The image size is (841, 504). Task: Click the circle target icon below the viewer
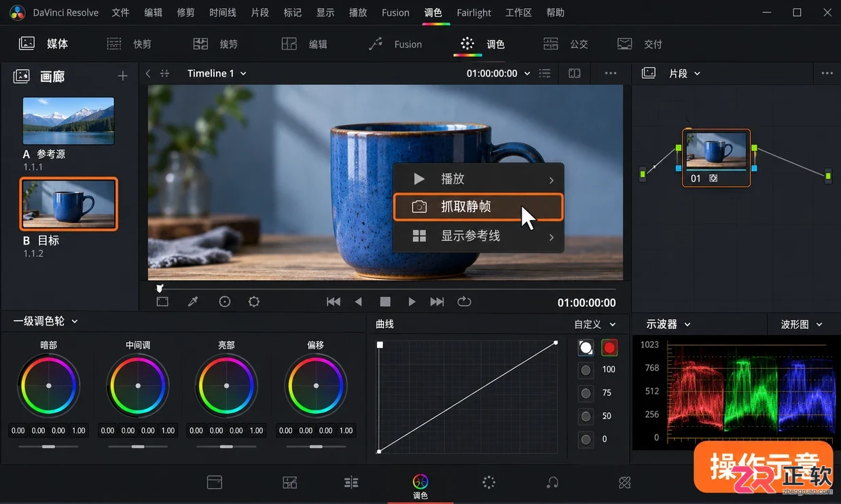(225, 302)
